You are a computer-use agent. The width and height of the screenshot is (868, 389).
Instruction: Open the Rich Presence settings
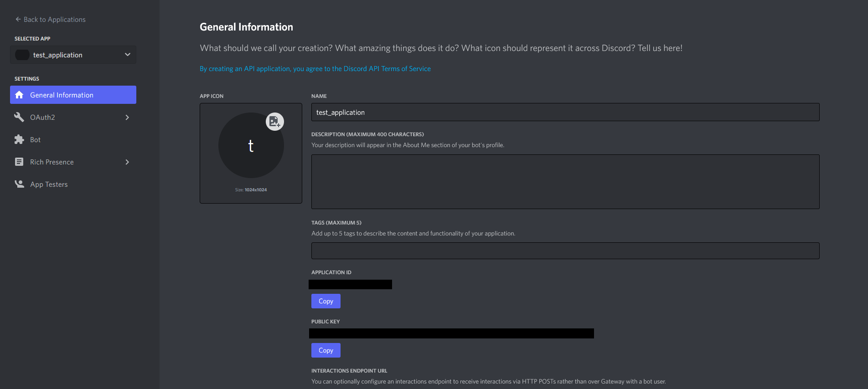(x=73, y=162)
